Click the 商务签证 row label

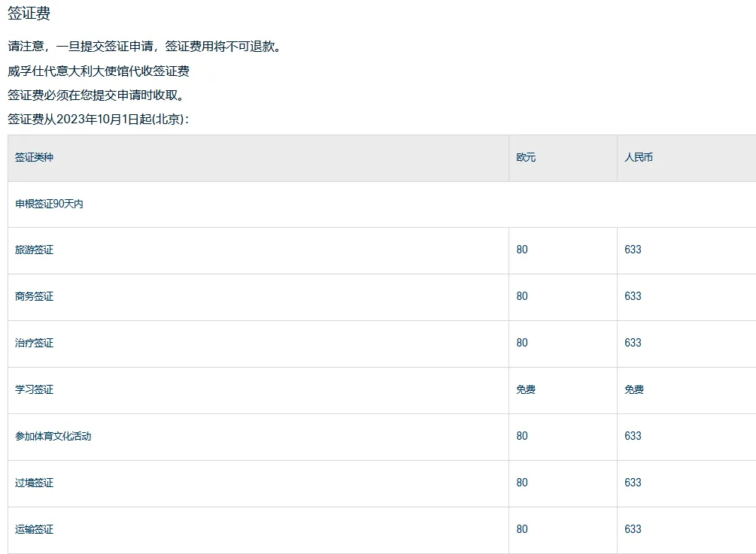pos(34,296)
